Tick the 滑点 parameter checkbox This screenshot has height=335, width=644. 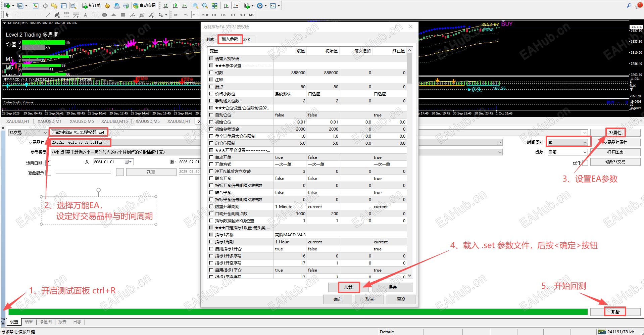pos(211,87)
